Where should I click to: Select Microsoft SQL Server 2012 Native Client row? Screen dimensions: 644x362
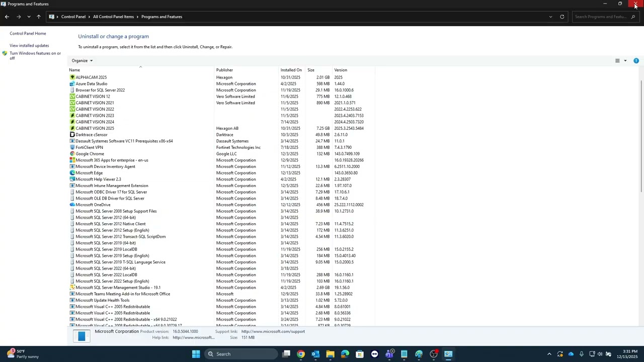click(x=221, y=224)
